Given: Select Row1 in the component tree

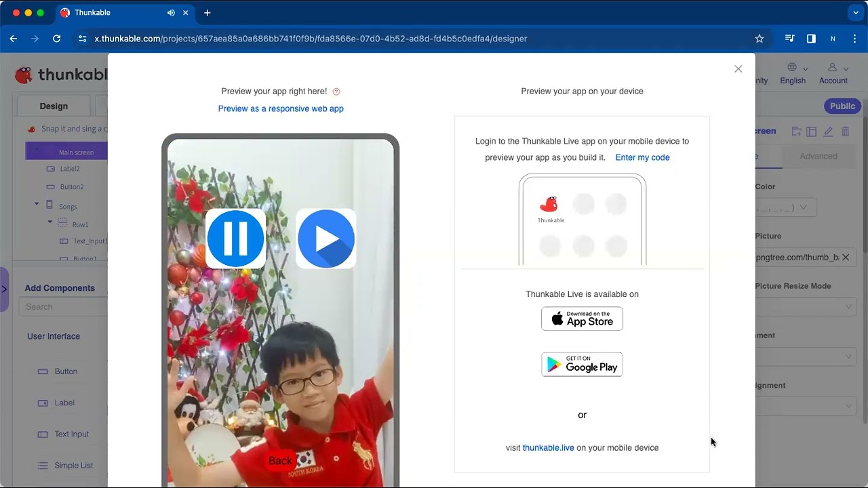Looking at the screenshot, I should click(x=80, y=224).
